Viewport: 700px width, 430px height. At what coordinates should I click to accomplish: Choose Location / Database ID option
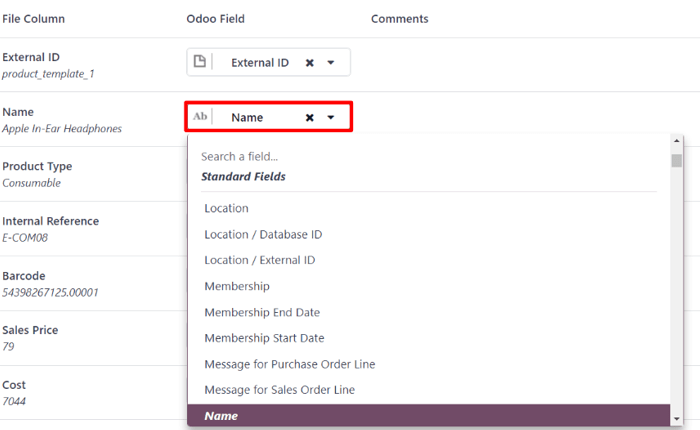click(x=263, y=234)
